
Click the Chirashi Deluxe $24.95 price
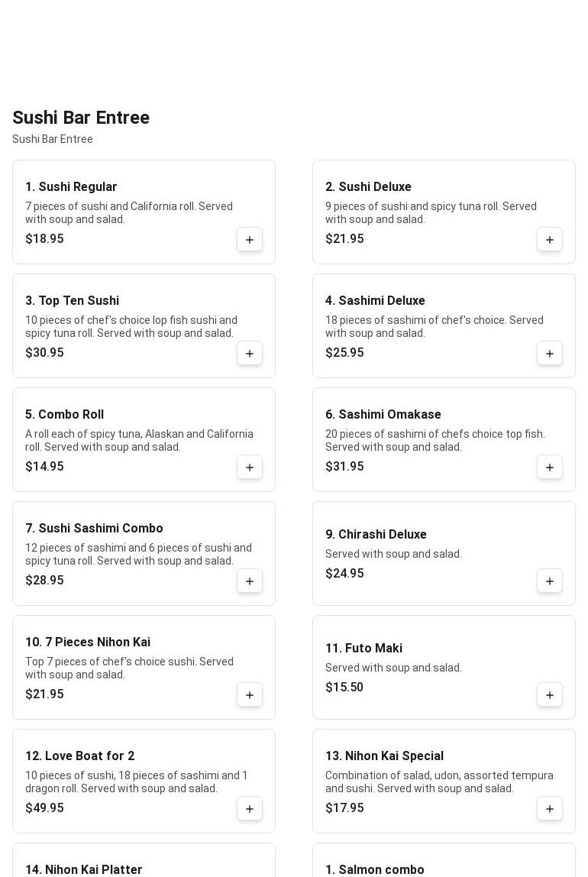(x=344, y=574)
